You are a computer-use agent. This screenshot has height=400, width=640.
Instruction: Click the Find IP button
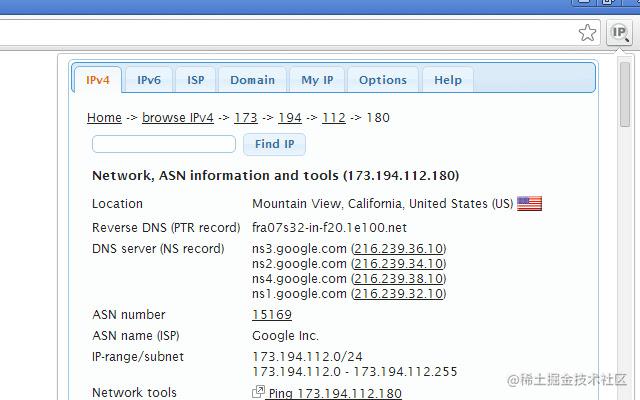click(x=274, y=144)
